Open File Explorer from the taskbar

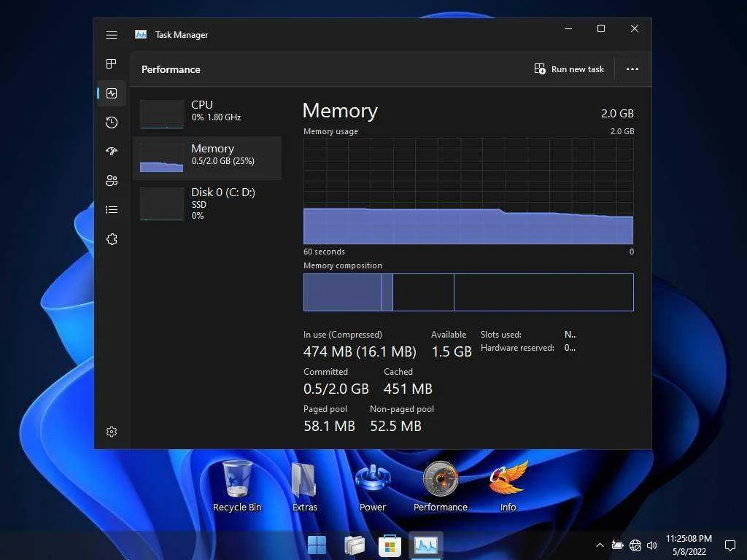tap(354, 545)
